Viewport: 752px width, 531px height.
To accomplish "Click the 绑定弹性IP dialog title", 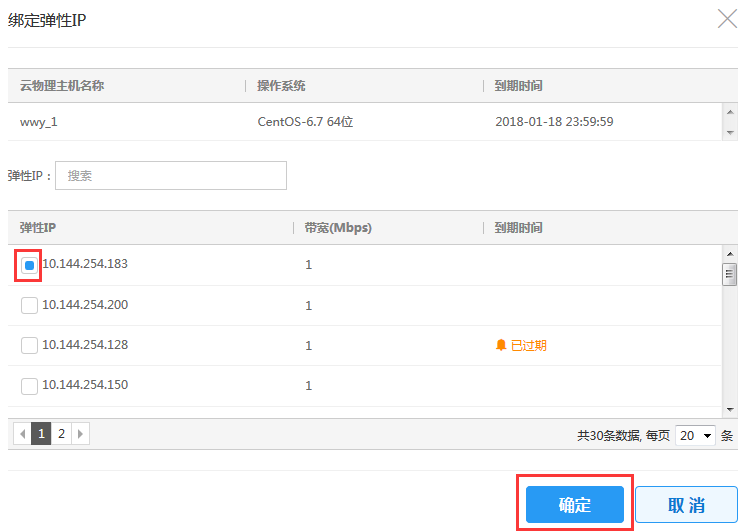I will point(47,20).
